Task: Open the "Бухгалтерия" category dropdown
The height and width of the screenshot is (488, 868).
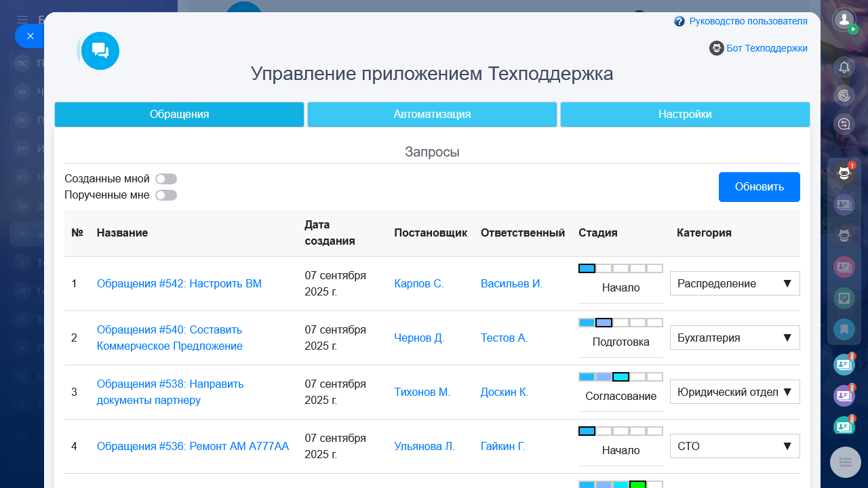Action: [x=734, y=338]
